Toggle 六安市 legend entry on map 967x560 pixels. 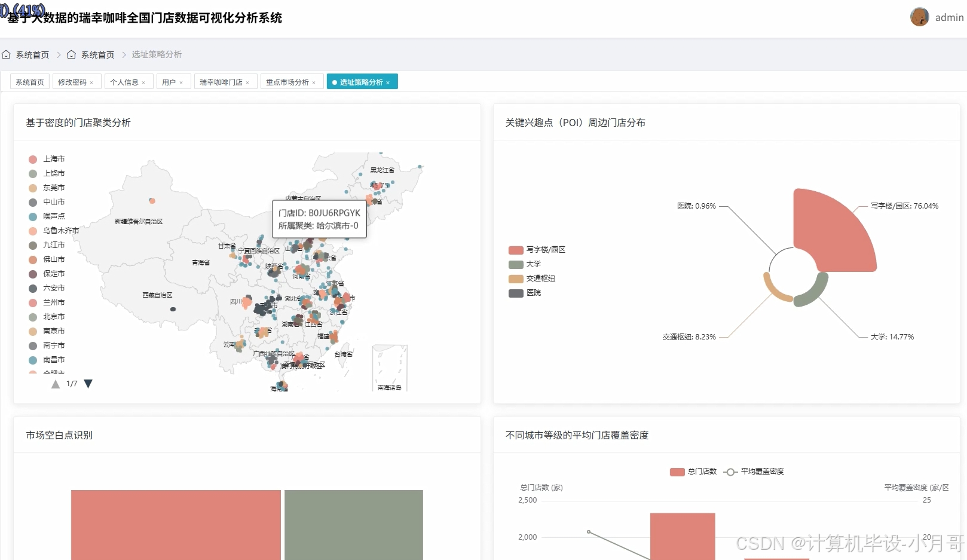click(x=47, y=288)
